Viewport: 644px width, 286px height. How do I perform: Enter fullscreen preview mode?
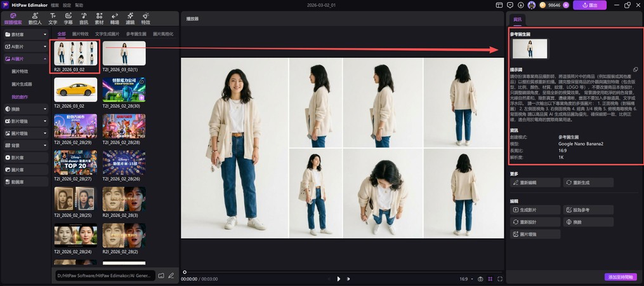(500, 279)
